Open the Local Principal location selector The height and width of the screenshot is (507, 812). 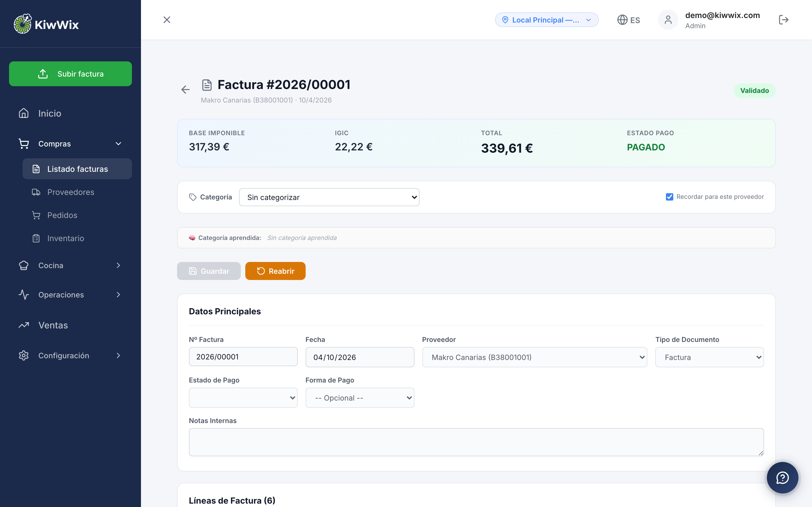point(546,20)
